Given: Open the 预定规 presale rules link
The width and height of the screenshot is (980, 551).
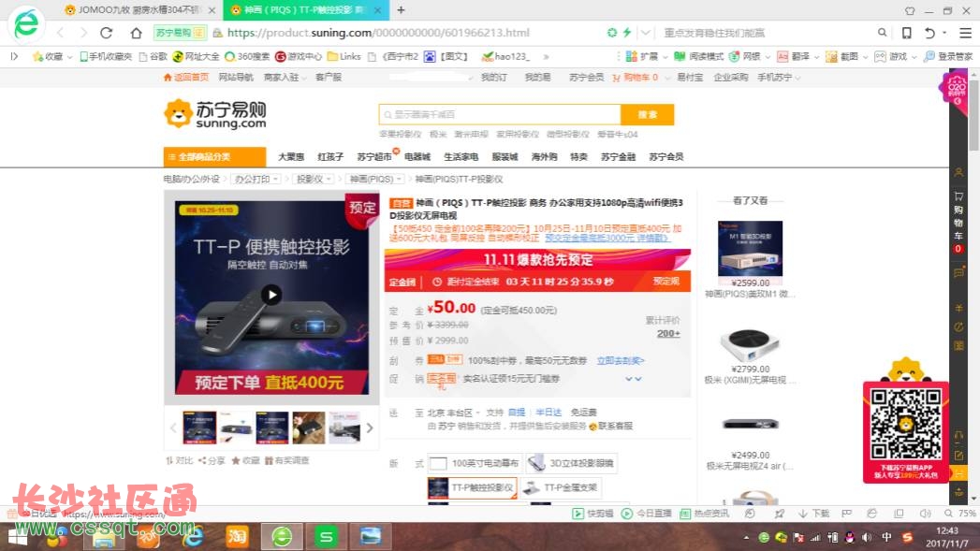Looking at the screenshot, I should (666, 282).
